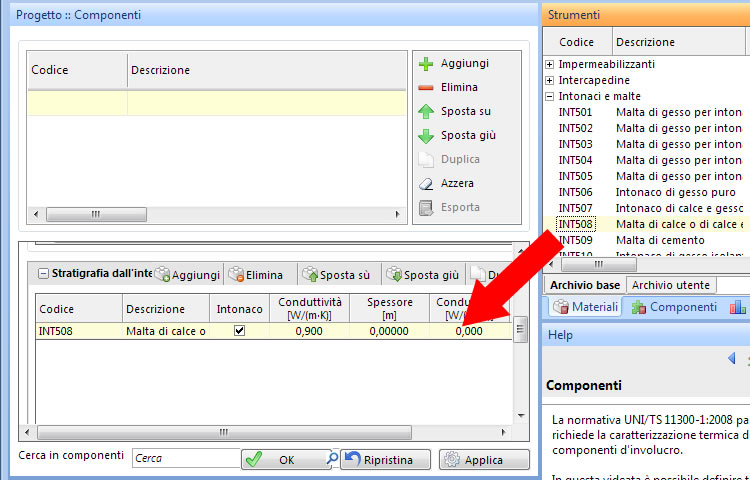Collapse the Intonaci e malte node
The width and height of the screenshot is (750, 480).
tap(549, 96)
